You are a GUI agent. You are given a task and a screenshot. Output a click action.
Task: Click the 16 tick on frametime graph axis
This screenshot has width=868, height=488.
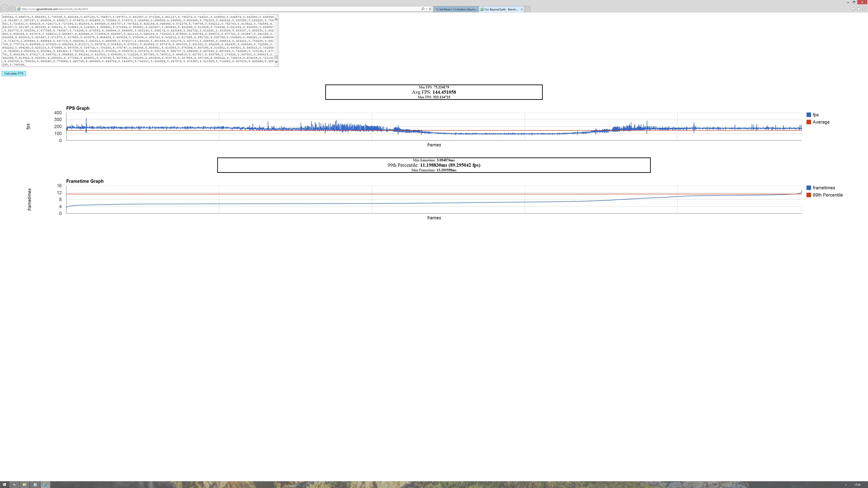pyautogui.click(x=59, y=186)
